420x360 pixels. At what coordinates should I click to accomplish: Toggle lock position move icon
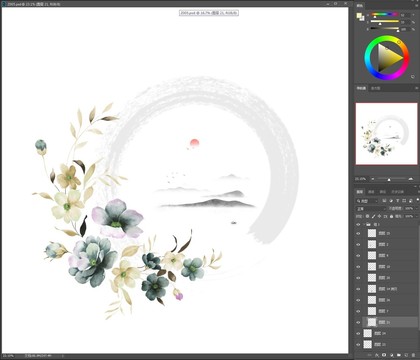[379, 216]
